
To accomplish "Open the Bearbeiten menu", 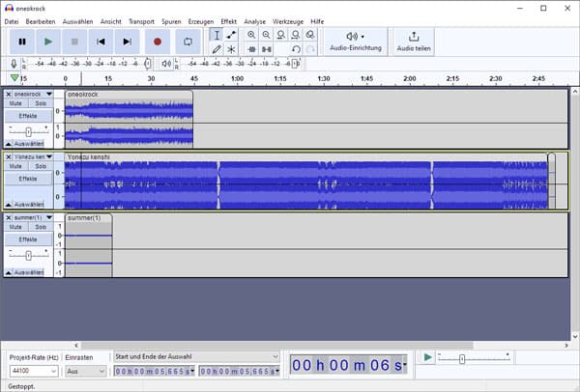I will 41,22.
